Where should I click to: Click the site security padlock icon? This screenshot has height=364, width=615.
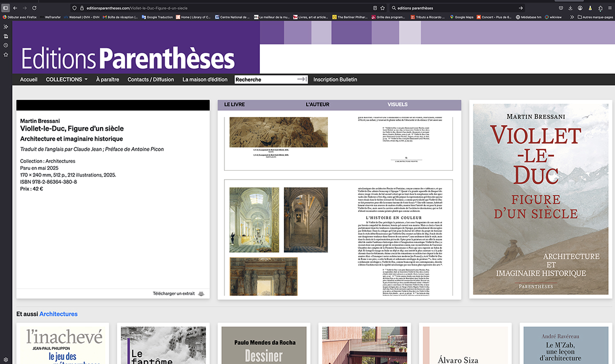pos(82,8)
